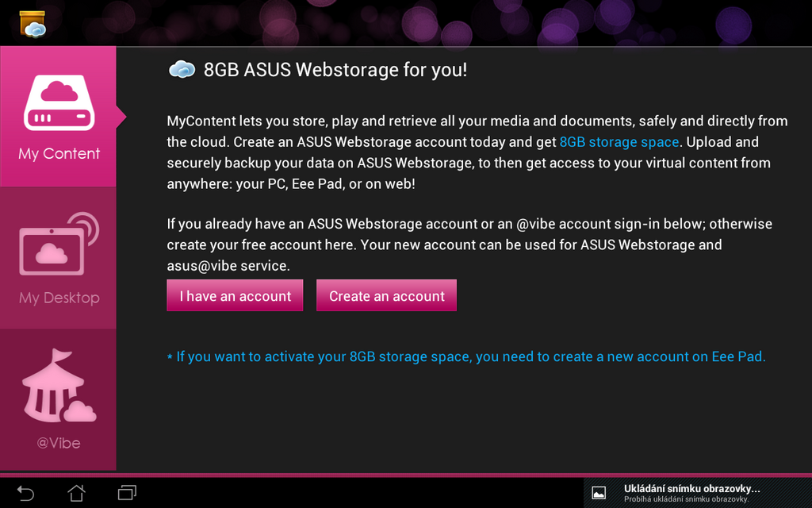Image resolution: width=812 pixels, height=508 pixels.
Task: Click the blue note about activating 8GB storage
Action: [x=466, y=356]
